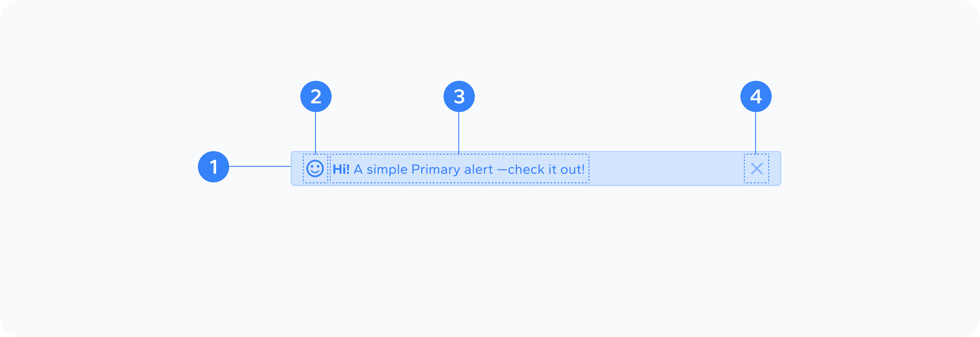Click the horizontal connector line from badge 1
Viewport: 980px width, 337px height.
(260, 166)
